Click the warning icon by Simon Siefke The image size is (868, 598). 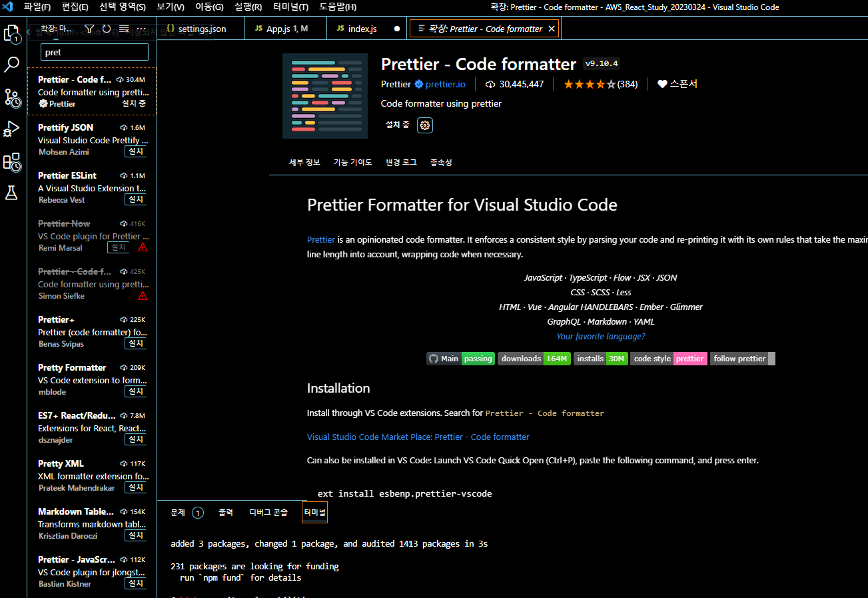143,296
